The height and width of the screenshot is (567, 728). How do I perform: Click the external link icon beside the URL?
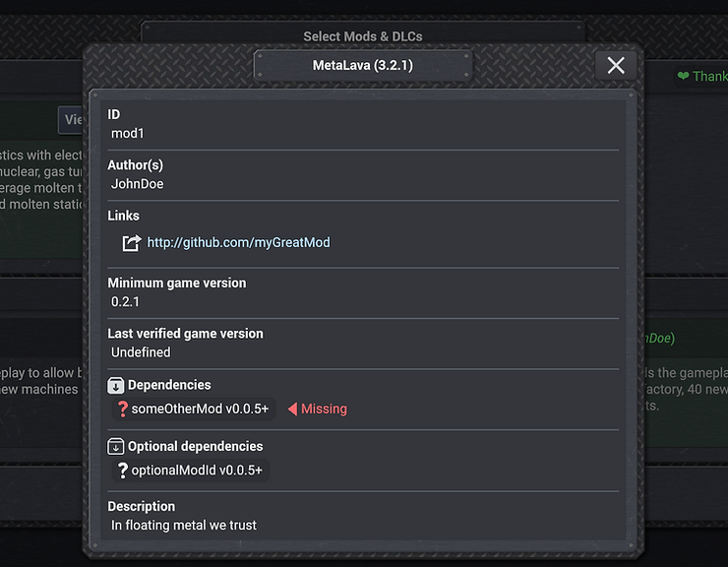click(x=131, y=243)
